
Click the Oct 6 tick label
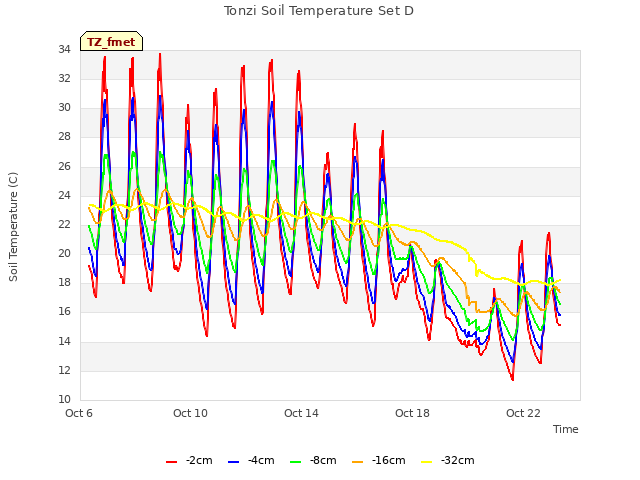click(79, 413)
